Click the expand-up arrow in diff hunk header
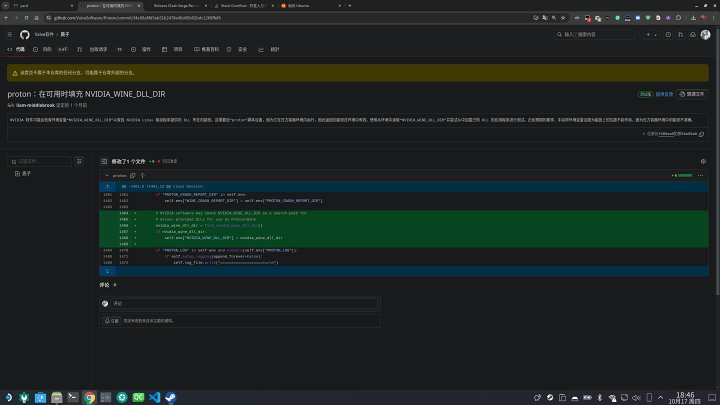Viewport: 720px width, 405px height. pyautogui.click(x=109, y=186)
